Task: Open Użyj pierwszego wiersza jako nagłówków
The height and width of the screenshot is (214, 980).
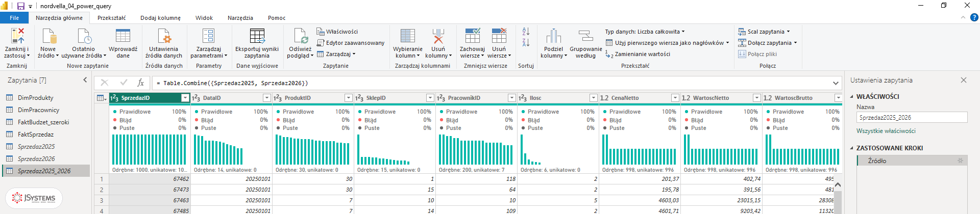Action: pyautogui.click(x=667, y=43)
